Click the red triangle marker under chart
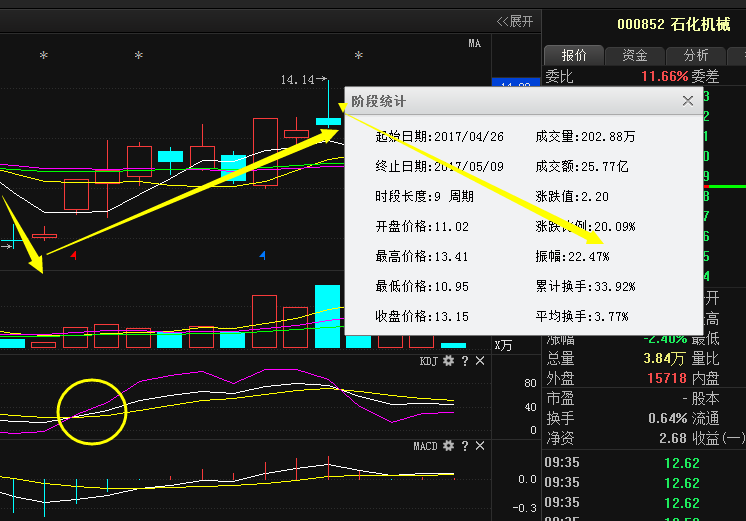This screenshot has height=521, width=746. point(73,256)
